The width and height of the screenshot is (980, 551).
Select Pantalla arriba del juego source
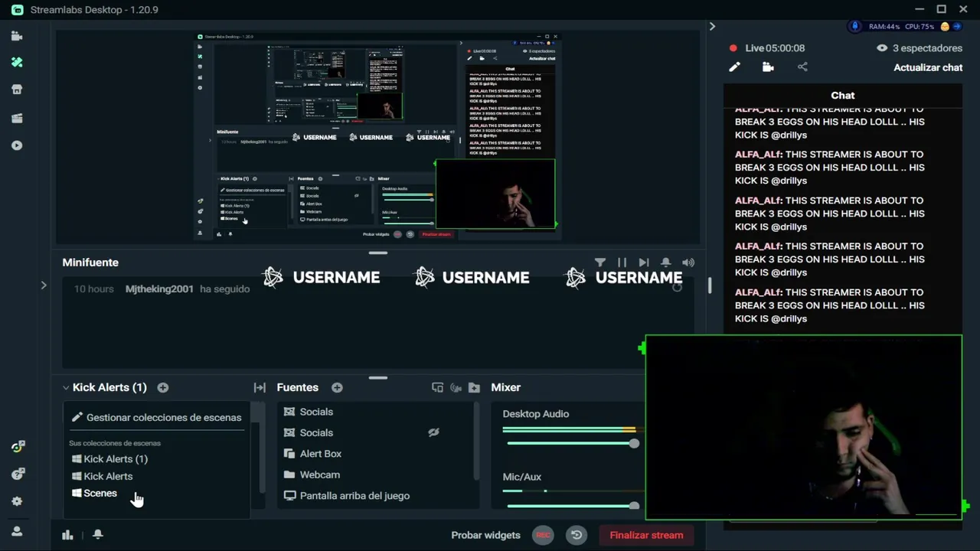347,496
